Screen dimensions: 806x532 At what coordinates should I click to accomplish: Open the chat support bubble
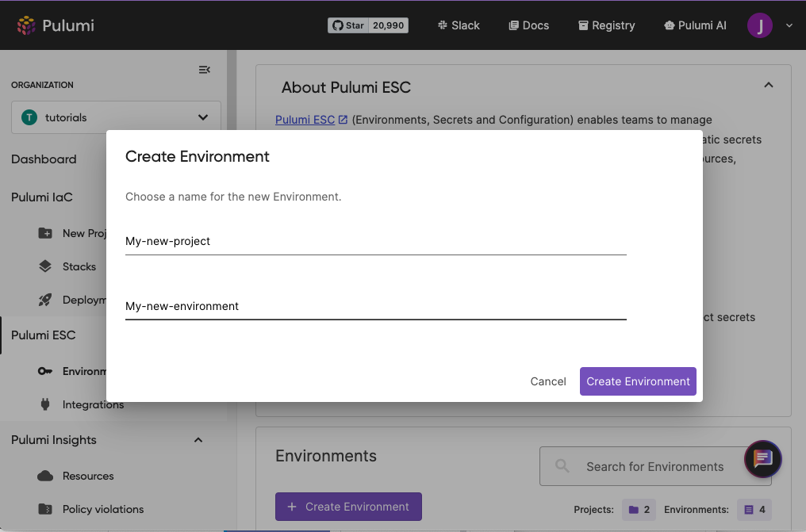point(763,459)
